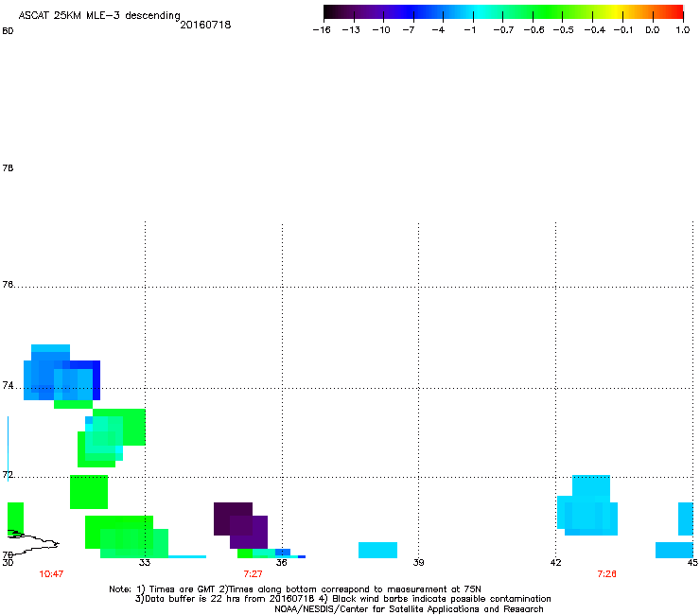The height and width of the screenshot is (615, 700).
Task: Click the 76 latitude axis label
Action: click(8, 284)
